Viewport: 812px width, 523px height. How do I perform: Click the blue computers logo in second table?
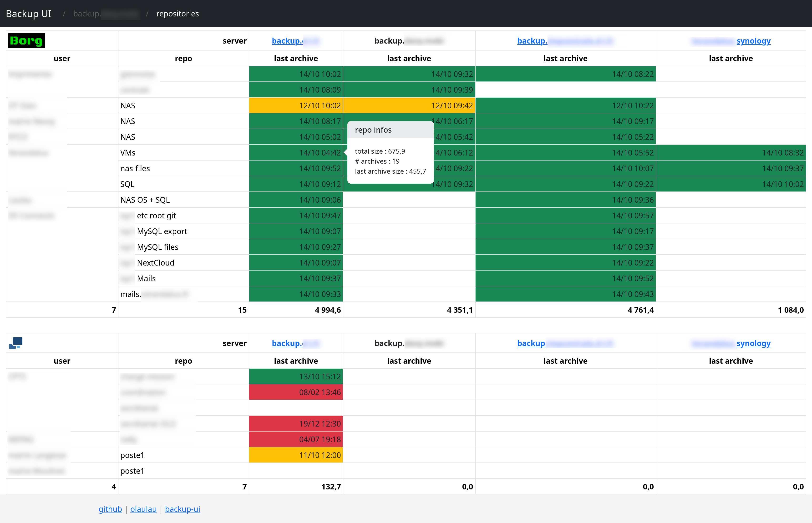pos(16,343)
